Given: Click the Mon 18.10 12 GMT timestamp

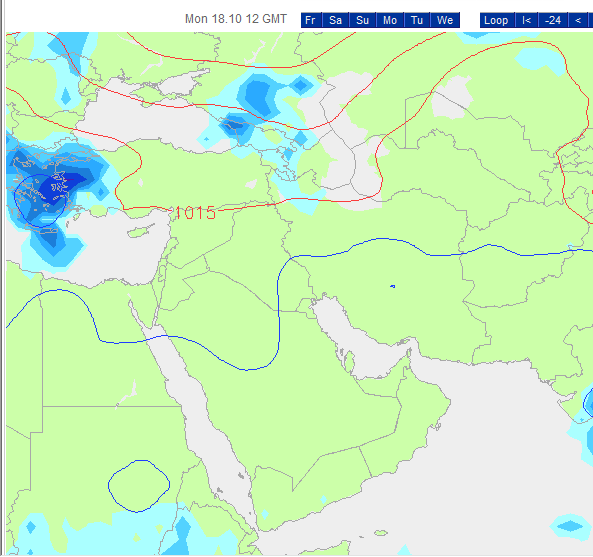Looking at the screenshot, I should [x=236, y=19].
